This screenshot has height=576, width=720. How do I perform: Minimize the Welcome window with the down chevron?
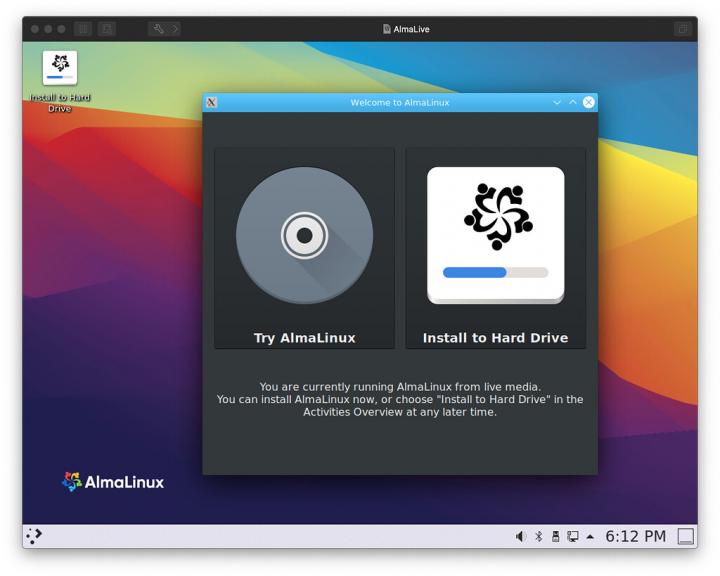tap(557, 102)
